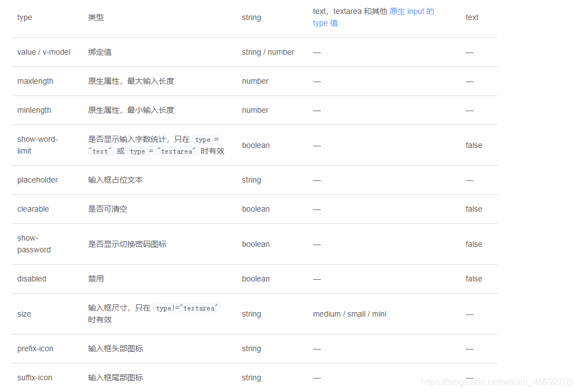578x392 pixels.
Task: Select 原生属性，最大输入长度 description
Action: click(x=131, y=81)
